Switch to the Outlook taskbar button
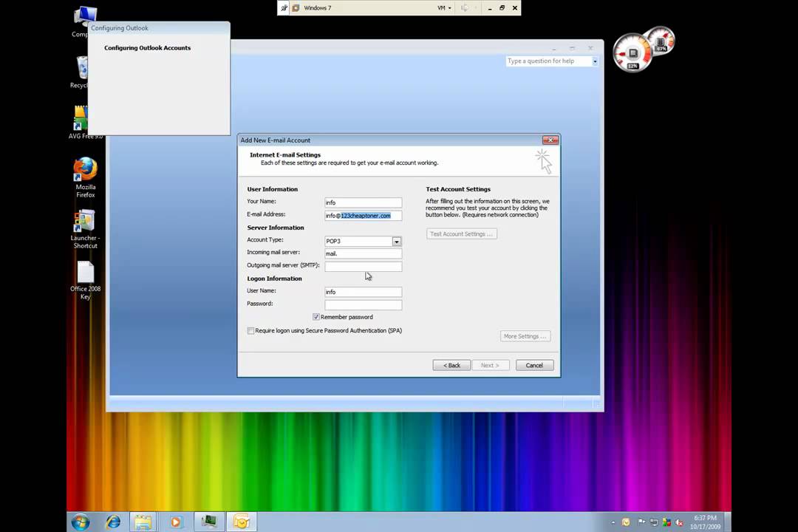 click(x=241, y=522)
